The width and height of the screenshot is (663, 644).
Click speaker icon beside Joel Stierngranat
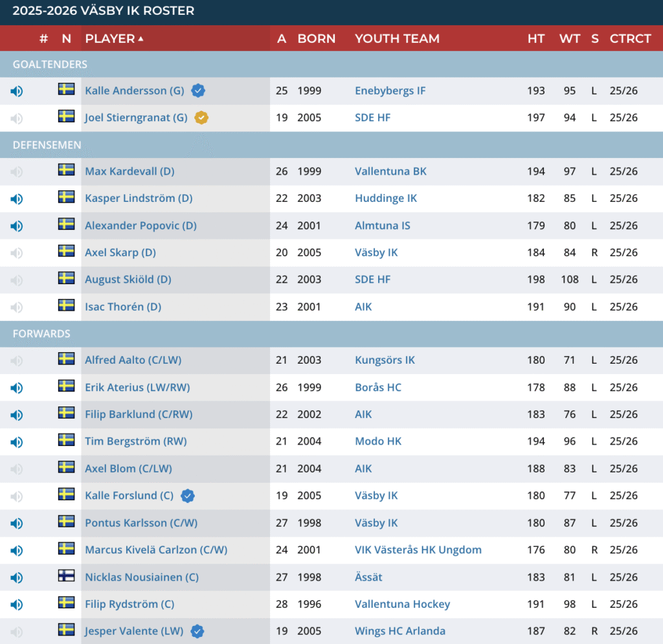pyautogui.click(x=16, y=118)
